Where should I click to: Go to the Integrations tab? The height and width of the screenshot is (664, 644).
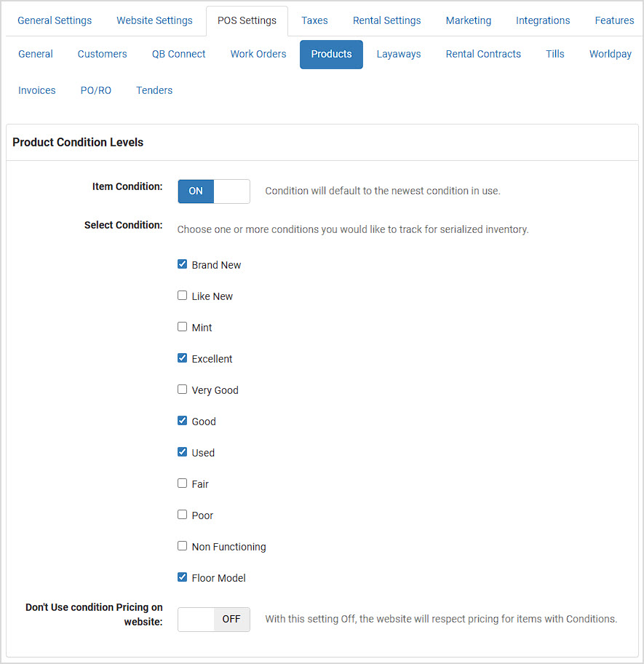point(543,20)
